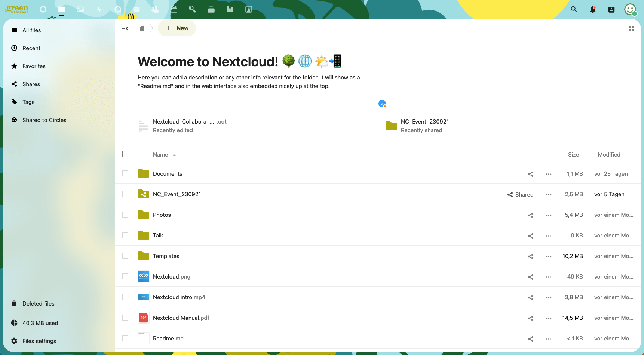Tick the checkbox for Documents folder
This screenshot has height=355, width=644.
click(125, 173)
